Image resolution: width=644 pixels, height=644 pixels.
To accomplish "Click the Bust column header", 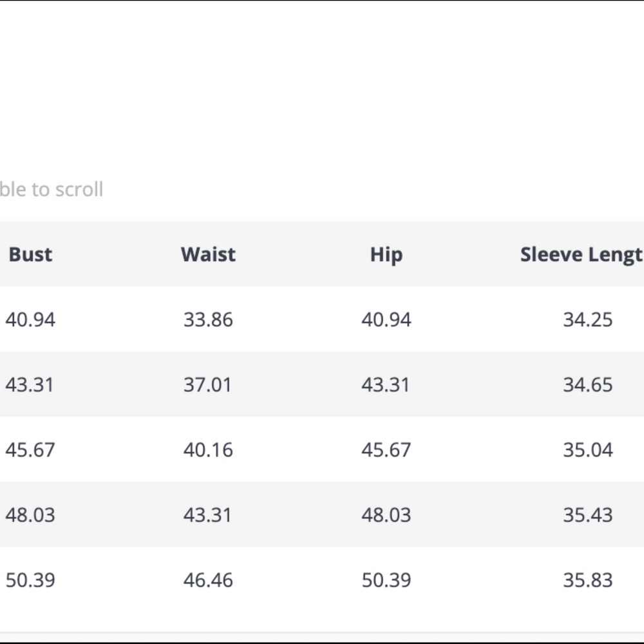I will pos(30,254).
